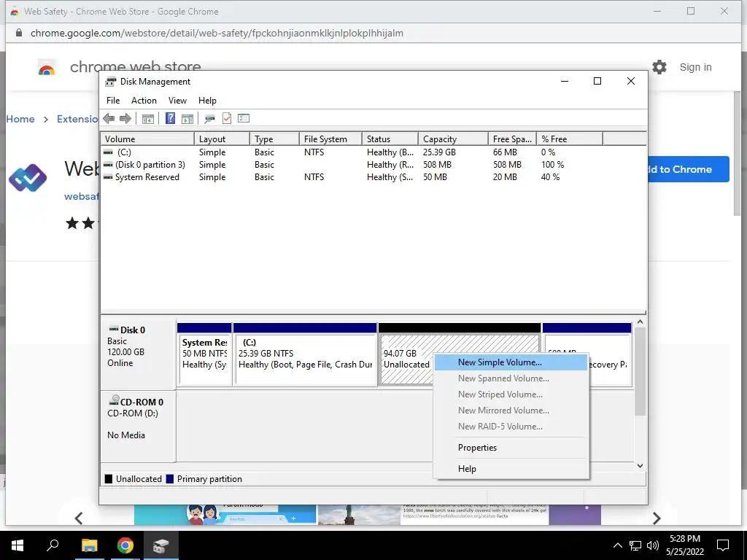Click the checkmark-page Properties toolbar icon
747x560 pixels.
point(227,118)
